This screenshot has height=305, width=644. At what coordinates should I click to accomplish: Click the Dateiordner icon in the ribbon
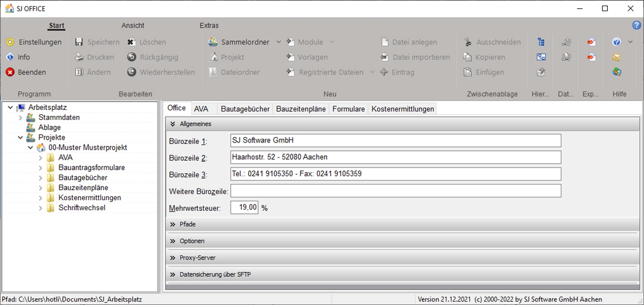[x=213, y=72]
